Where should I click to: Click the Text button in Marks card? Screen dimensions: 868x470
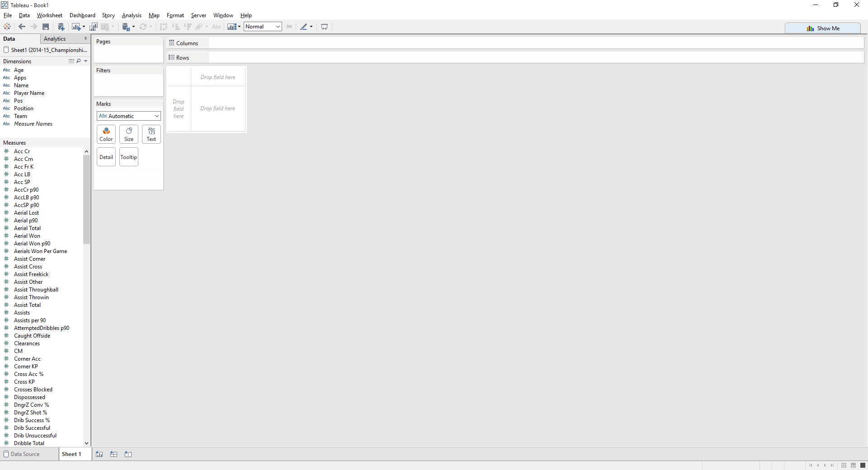click(151, 134)
